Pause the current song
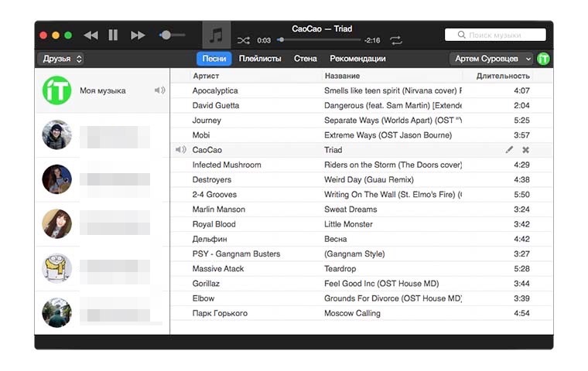This screenshot has height=371, width=588. 113,35
